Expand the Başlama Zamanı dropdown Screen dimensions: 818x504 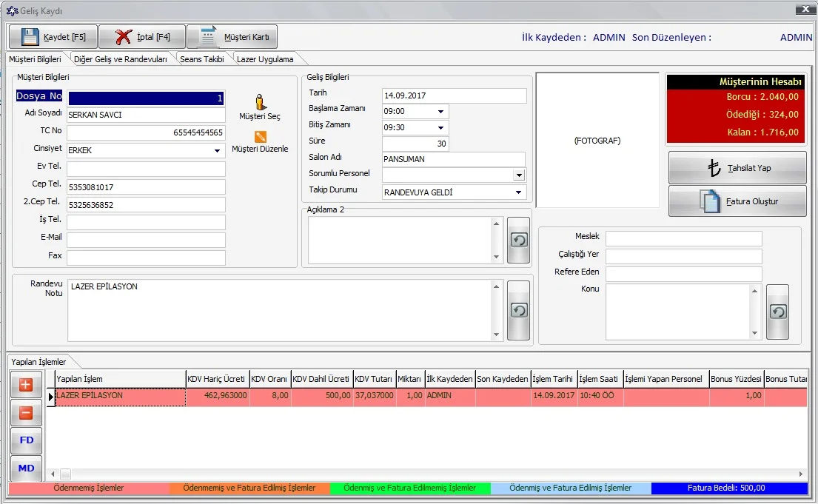[440, 112]
